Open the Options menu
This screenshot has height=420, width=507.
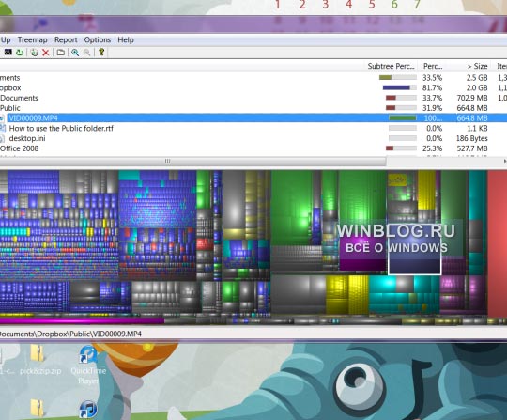pyautogui.click(x=98, y=39)
